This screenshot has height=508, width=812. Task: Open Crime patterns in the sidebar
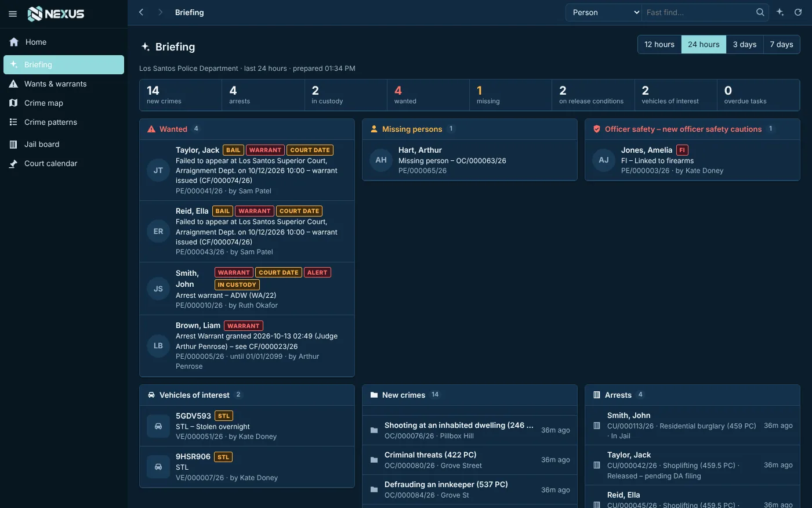(64, 122)
